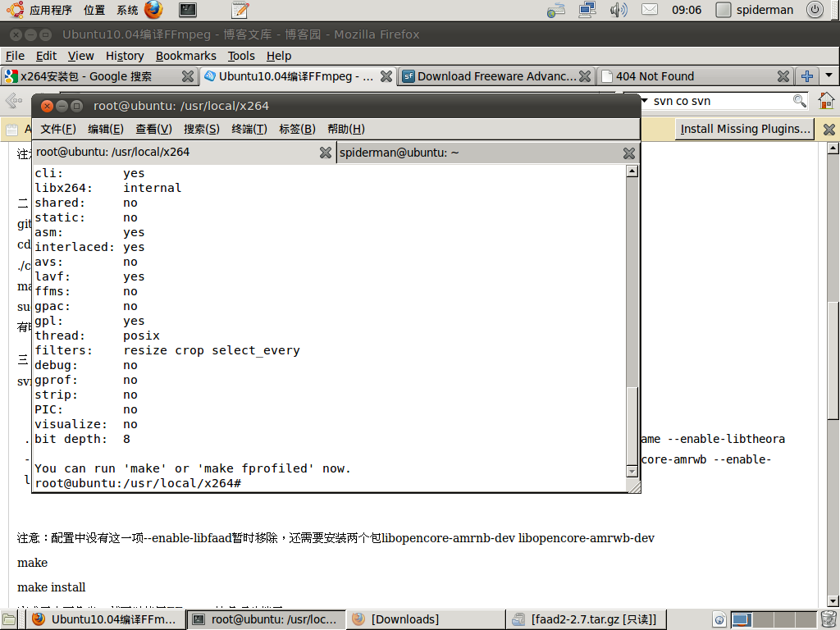Go to Firefox home page icon
840x630 pixels.
point(826,101)
